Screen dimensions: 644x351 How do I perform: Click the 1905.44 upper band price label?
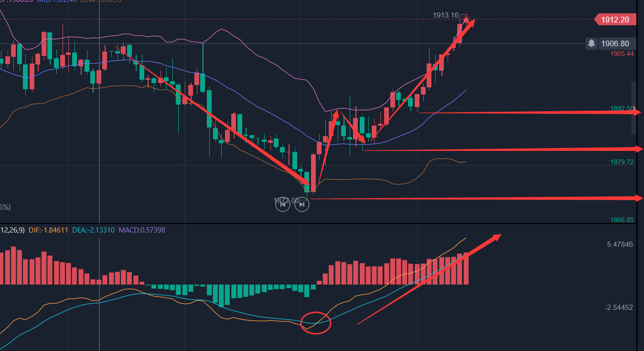622,53
